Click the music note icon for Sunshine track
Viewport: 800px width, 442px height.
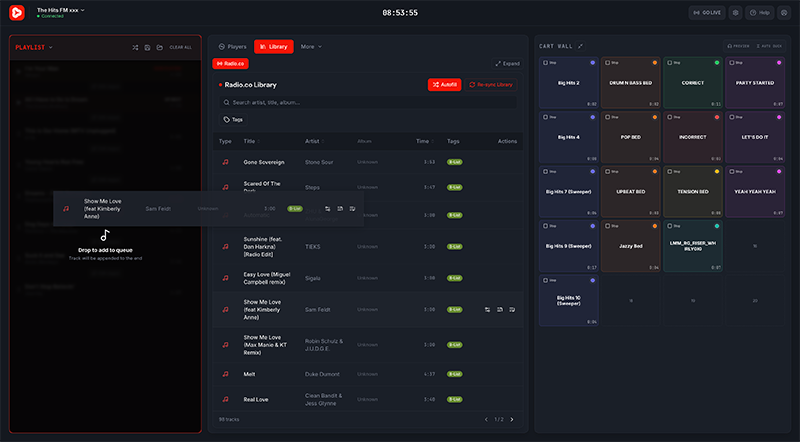(226, 247)
